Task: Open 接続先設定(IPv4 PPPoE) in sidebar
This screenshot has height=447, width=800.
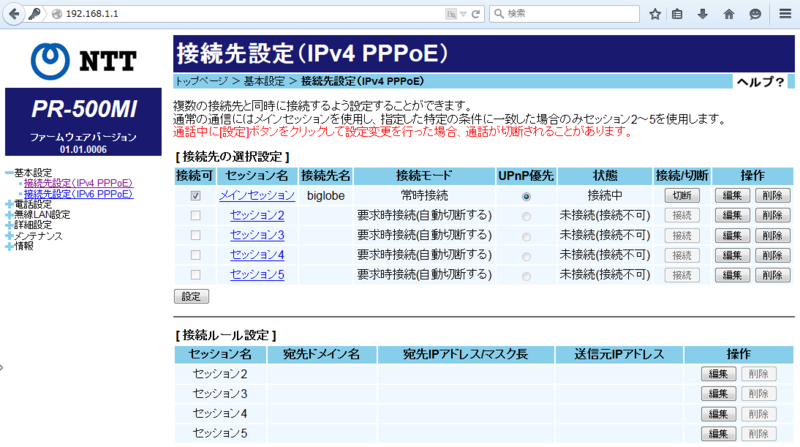Action: pos(79,183)
